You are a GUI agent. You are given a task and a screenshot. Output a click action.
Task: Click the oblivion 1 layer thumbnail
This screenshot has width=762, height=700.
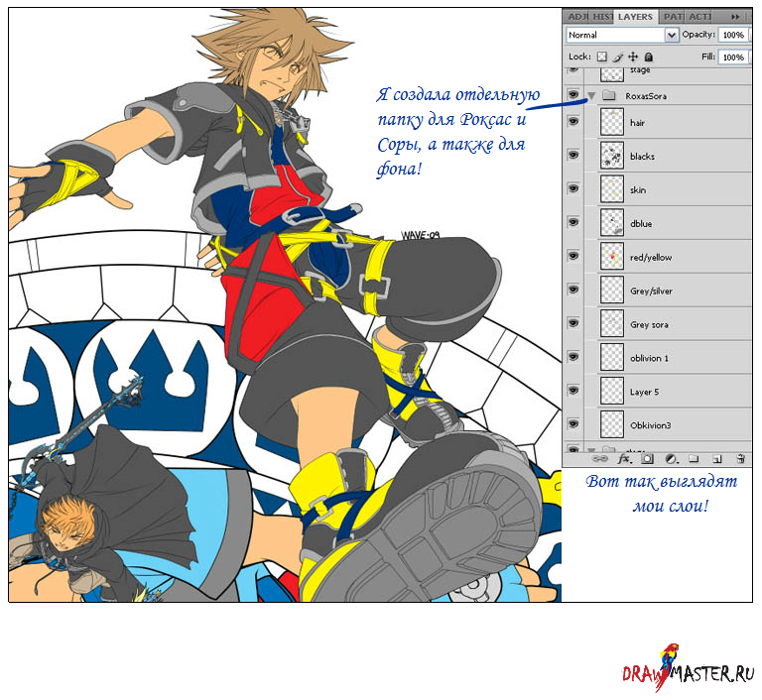[612, 357]
